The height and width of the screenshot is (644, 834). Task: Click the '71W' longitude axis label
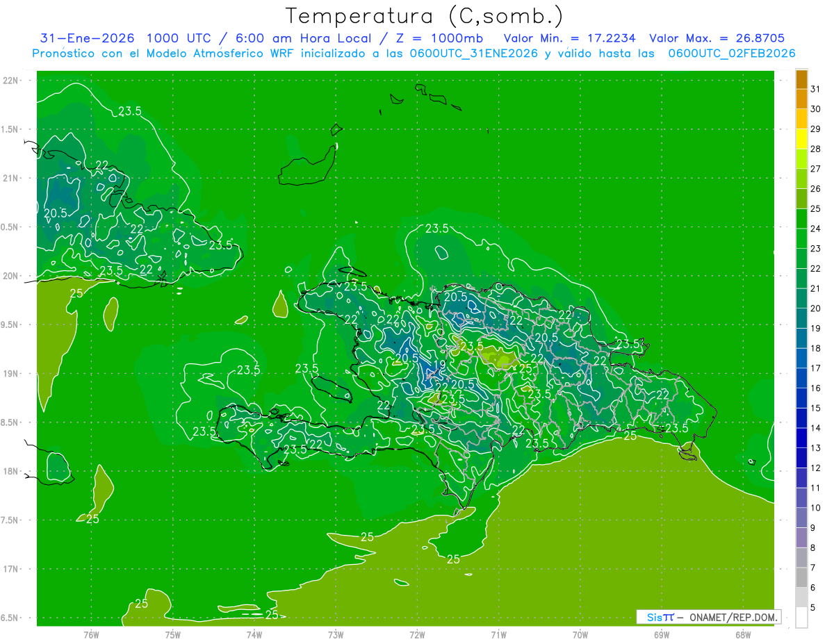(x=498, y=634)
